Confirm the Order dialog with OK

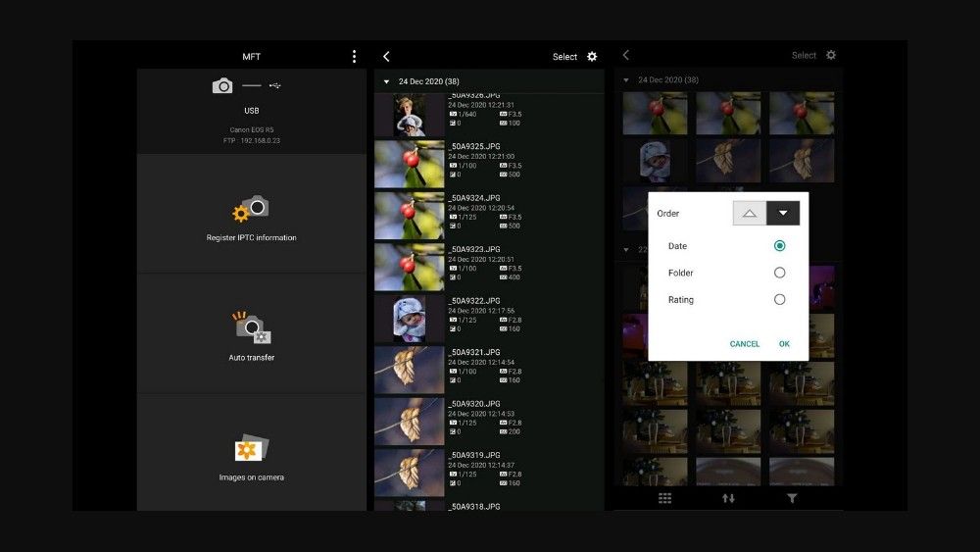click(x=784, y=344)
